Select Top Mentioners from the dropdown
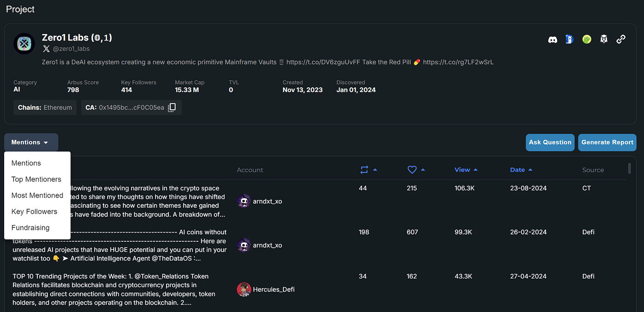644x312 pixels. pyautogui.click(x=36, y=179)
